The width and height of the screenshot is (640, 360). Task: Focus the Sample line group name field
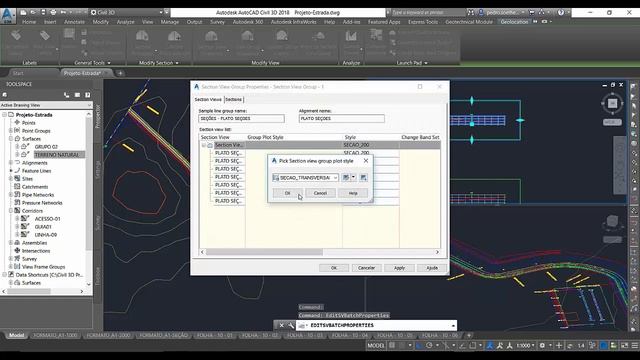pos(241,118)
